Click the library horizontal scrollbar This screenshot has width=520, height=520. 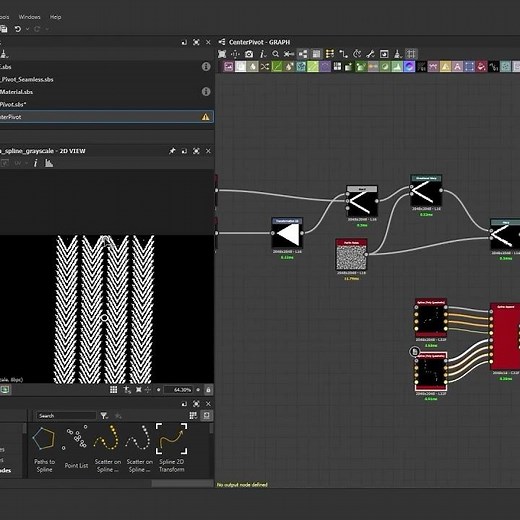182,483
